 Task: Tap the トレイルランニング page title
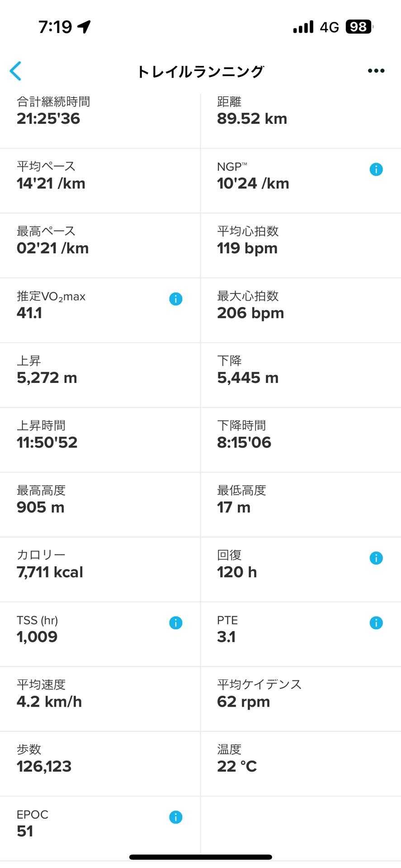(x=200, y=71)
